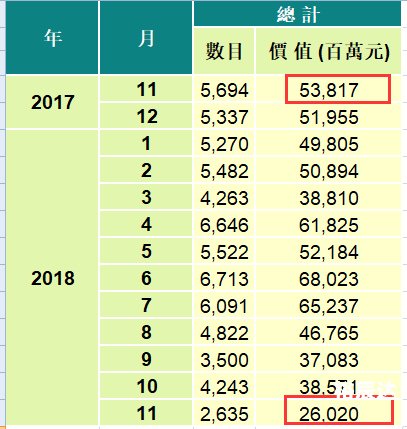Select month 6 cell beside 6,713
The image size is (407, 429).
click(146, 278)
